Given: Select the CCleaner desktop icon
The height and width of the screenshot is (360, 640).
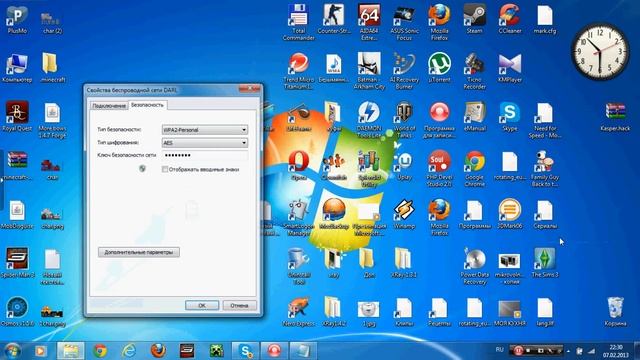Looking at the screenshot, I should [x=510, y=19].
